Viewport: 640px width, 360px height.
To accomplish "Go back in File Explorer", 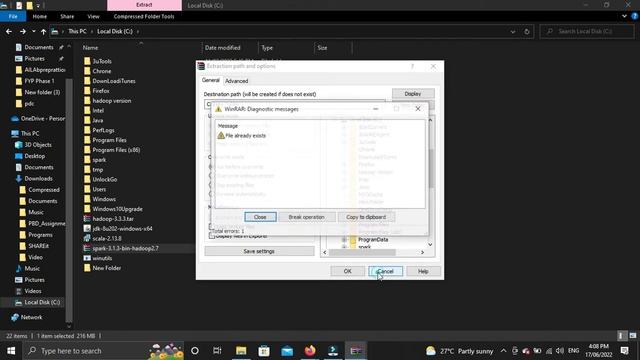I will point(9,31).
